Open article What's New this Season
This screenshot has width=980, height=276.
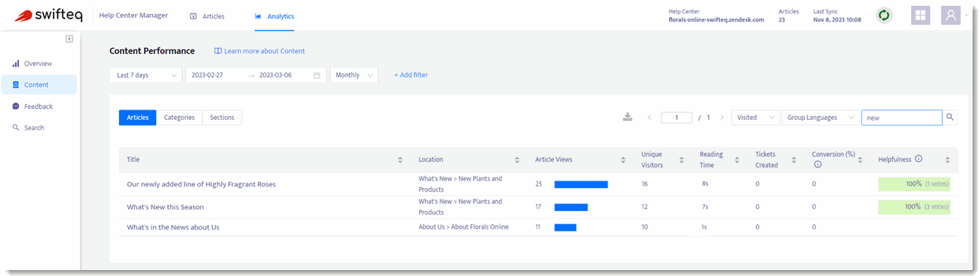tap(165, 207)
